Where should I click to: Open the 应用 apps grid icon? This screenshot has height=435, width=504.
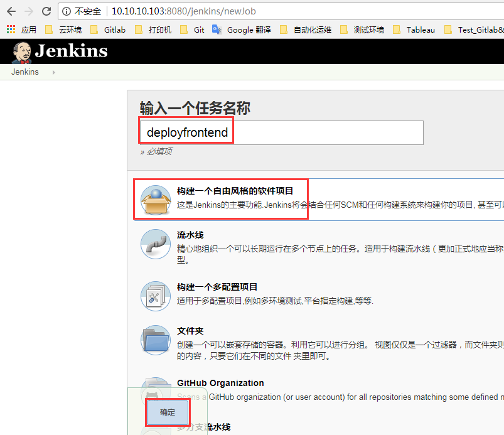coord(11,30)
